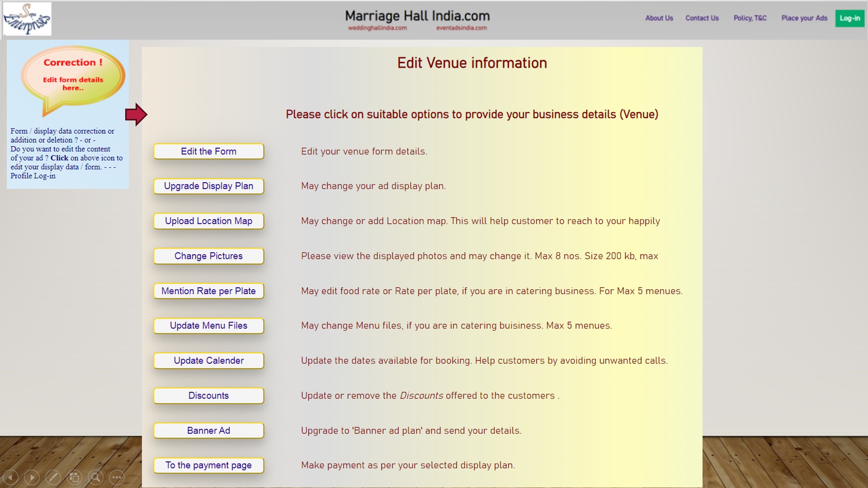Screen dimensions: 868x488
Task: Go to previous slide using the back arrow
Action: (x=10, y=477)
